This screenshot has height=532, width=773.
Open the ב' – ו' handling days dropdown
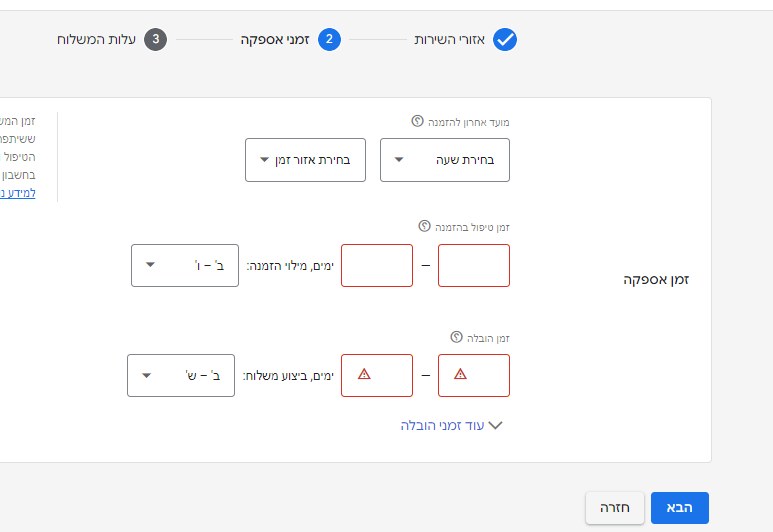[x=185, y=265]
